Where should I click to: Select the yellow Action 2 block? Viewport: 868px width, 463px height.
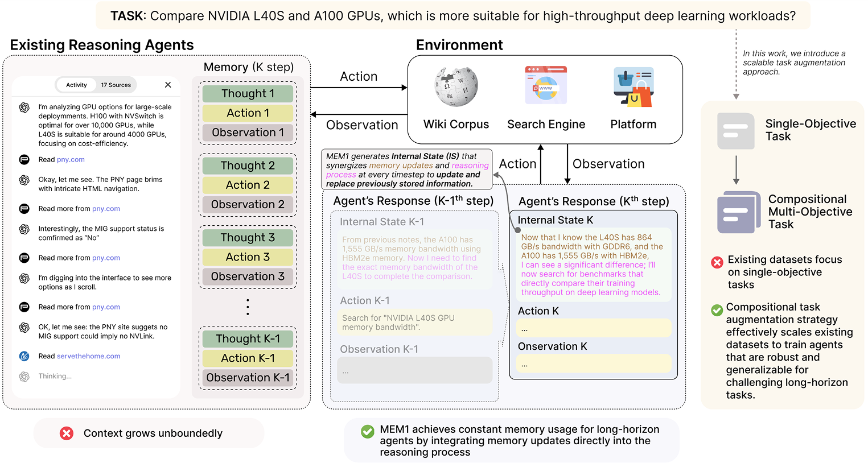pyautogui.click(x=248, y=185)
